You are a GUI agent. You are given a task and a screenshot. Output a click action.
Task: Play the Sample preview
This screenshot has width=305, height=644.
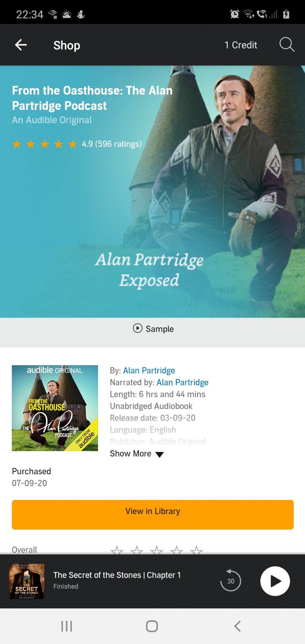tap(153, 329)
